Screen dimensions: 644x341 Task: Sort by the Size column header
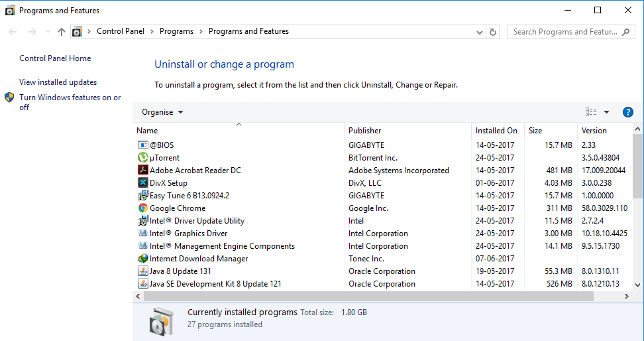click(x=551, y=131)
